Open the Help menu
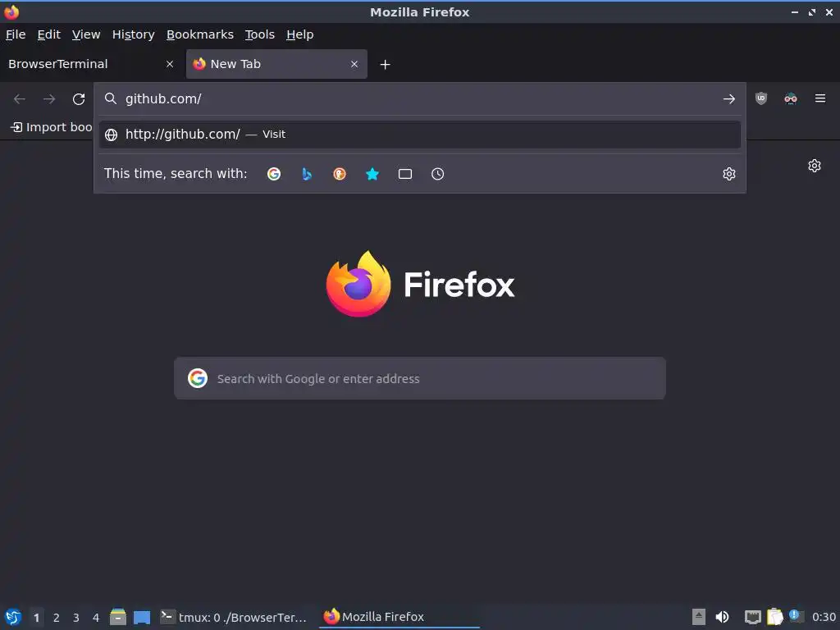Image resolution: width=840 pixels, height=630 pixels. pos(300,34)
